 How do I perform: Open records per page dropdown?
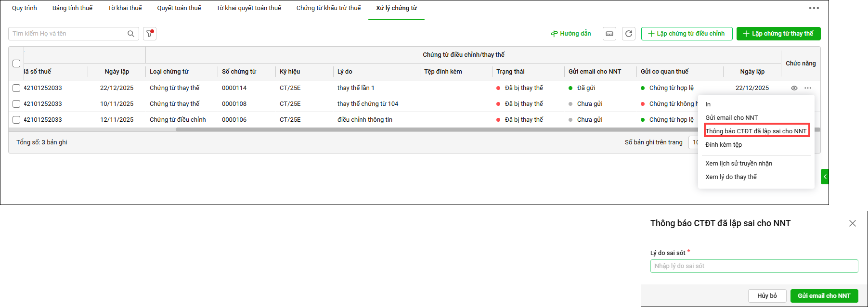(x=694, y=142)
